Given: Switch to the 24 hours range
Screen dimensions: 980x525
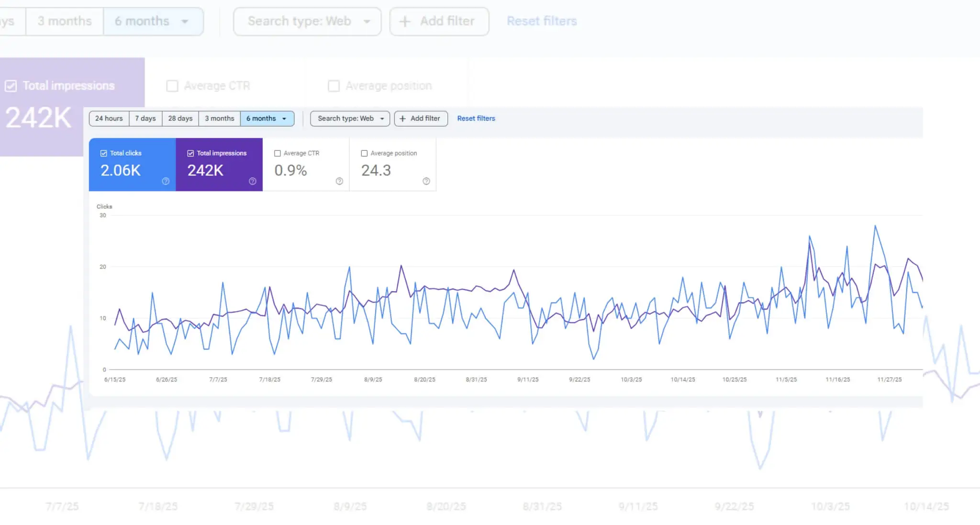Looking at the screenshot, I should pos(109,118).
